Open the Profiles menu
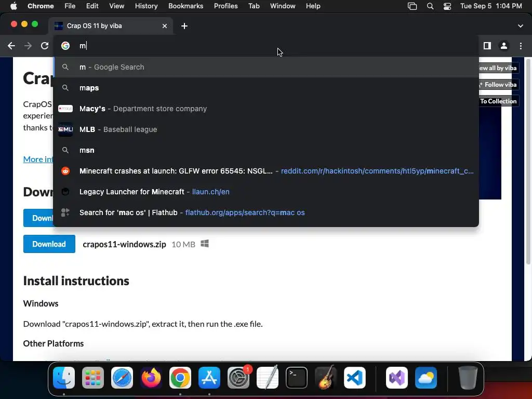The height and width of the screenshot is (399, 532). [x=225, y=6]
